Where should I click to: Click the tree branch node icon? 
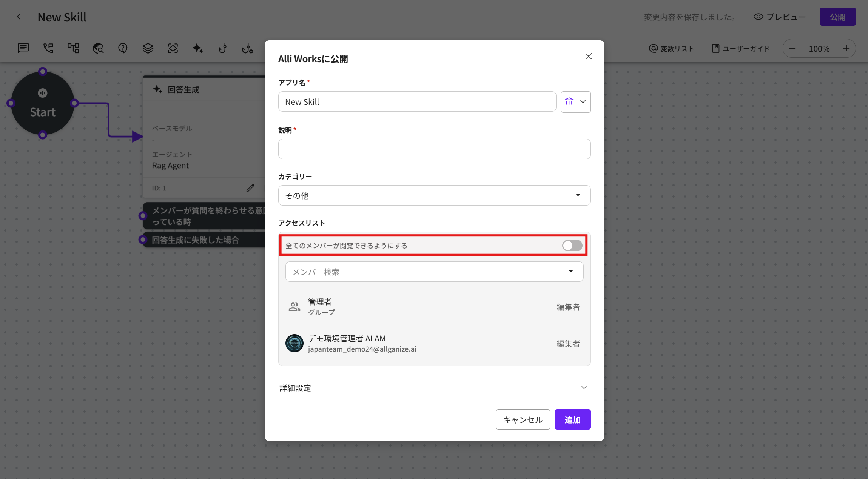[73, 48]
